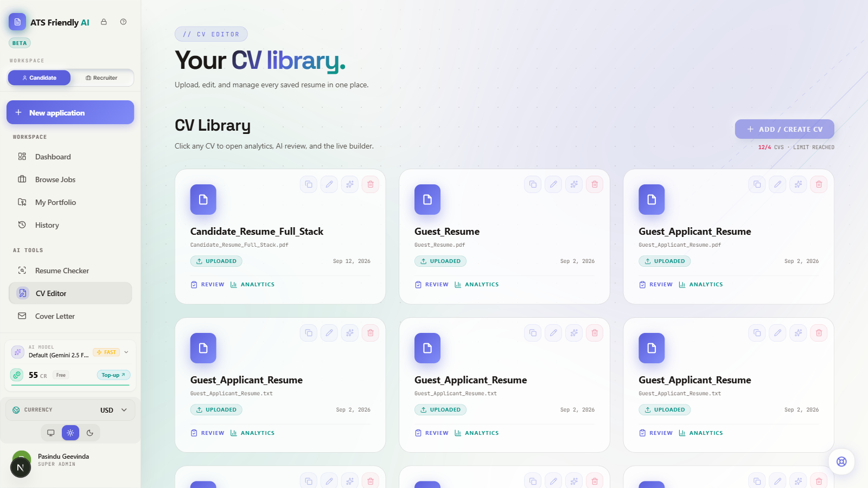Open Review for Candidate_Resume_Full_Stack

[207, 285]
